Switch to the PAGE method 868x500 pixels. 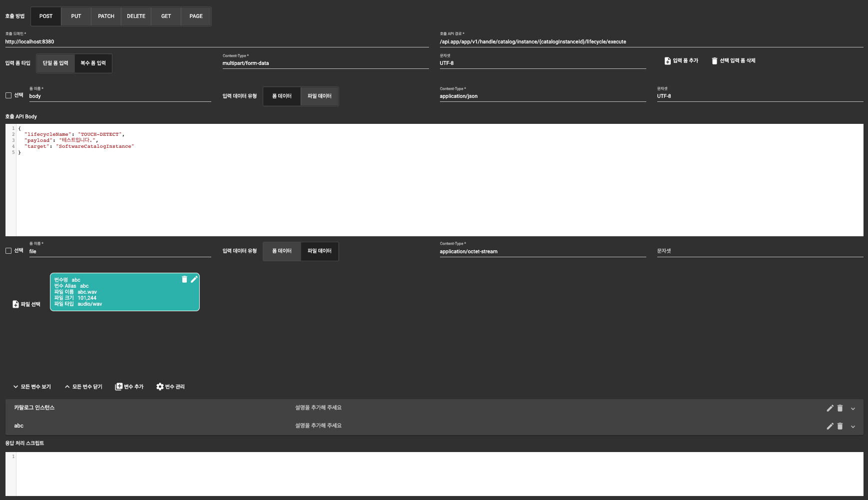click(x=196, y=16)
